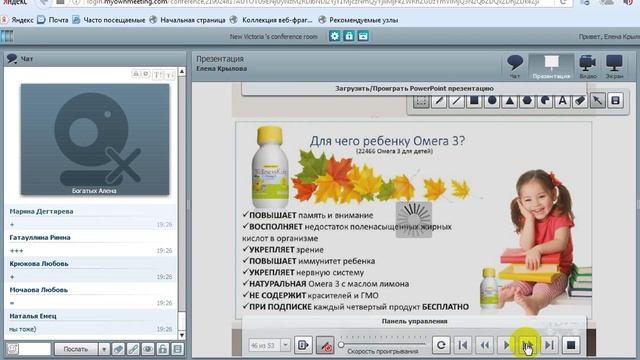Click the scroll-down arrow of chat scrollbar
This screenshot has height=360, width=640.
point(182,335)
